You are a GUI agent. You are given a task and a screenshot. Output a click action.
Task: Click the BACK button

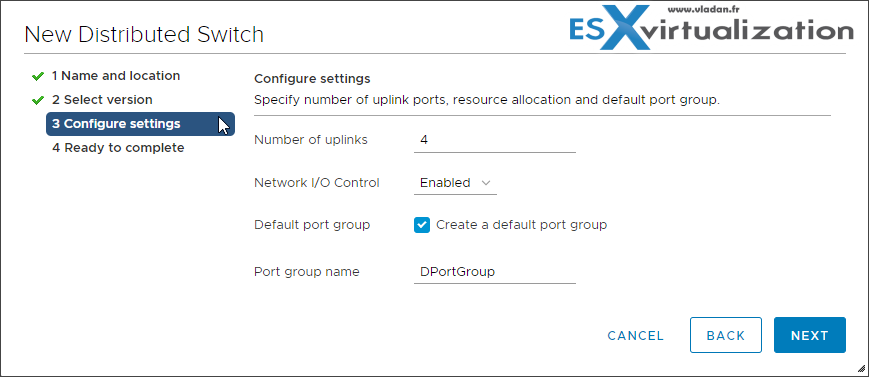[x=726, y=335]
